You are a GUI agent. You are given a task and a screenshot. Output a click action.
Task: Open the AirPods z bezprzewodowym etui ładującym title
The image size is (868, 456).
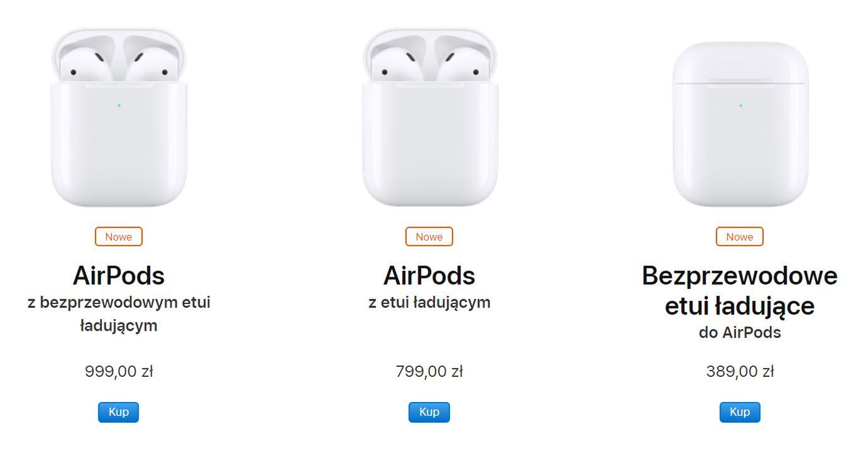[119, 275]
